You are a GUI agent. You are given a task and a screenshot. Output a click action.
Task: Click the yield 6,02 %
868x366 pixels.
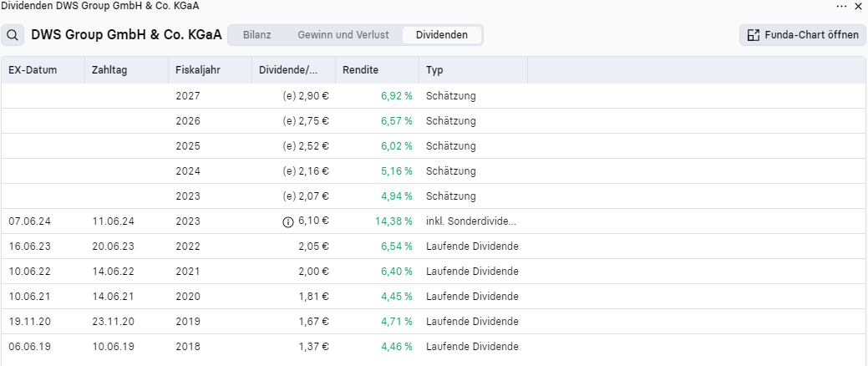396,146
